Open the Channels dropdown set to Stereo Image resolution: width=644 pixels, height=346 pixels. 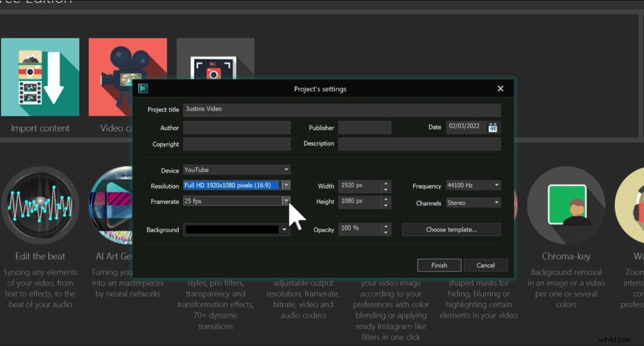[x=473, y=203]
